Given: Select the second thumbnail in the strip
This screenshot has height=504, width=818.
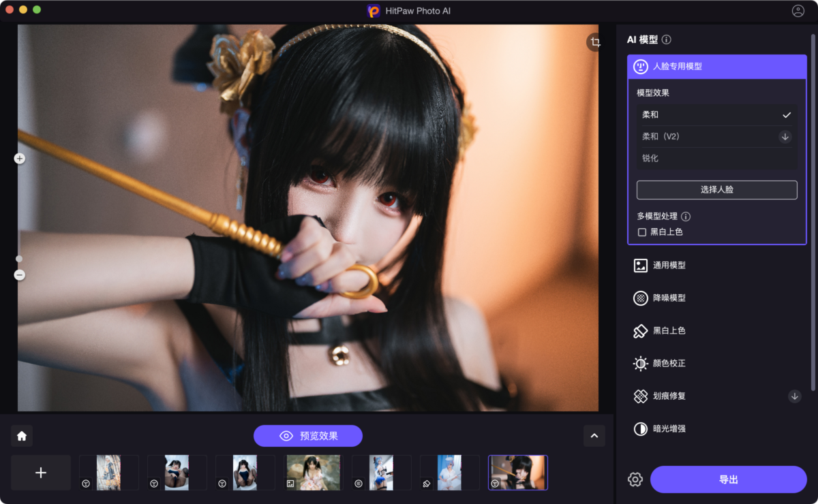Looking at the screenshot, I should coord(177,473).
